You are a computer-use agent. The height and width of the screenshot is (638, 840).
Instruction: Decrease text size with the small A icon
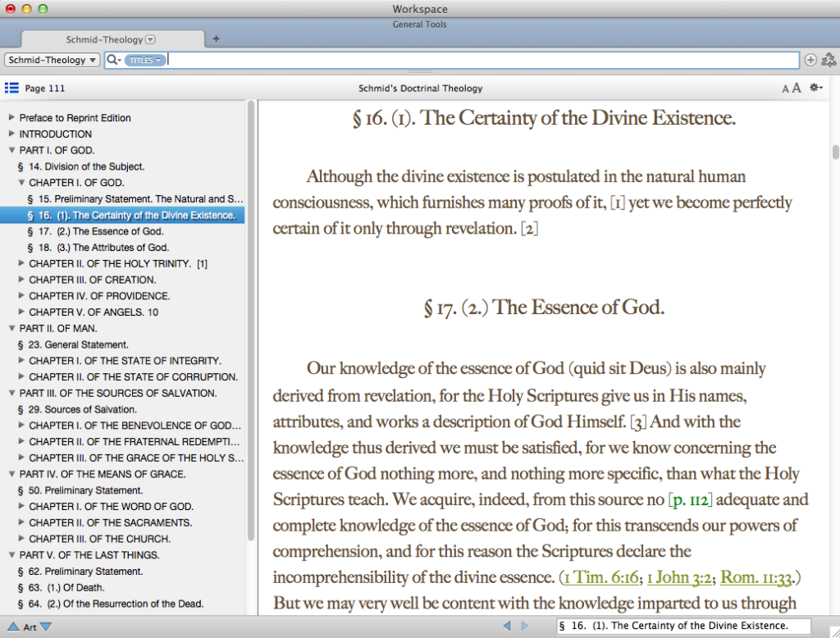click(784, 88)
